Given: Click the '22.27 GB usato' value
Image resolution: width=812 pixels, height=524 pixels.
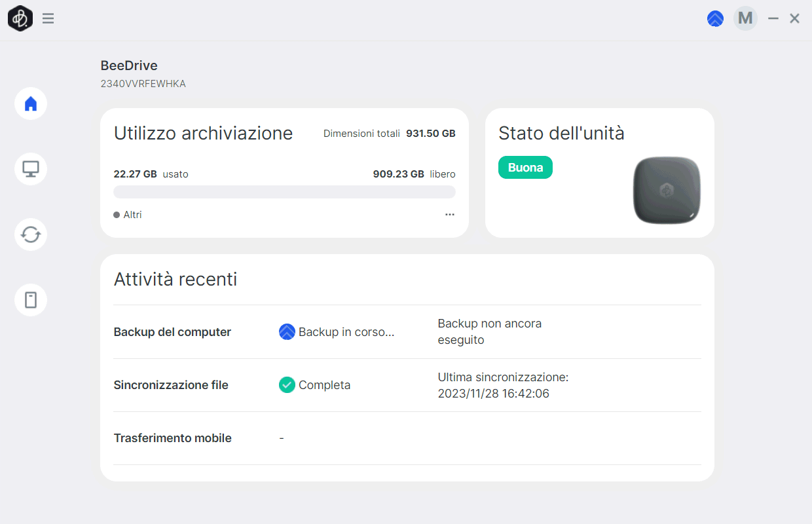Looking at the screenshot, I should [151, 174].
